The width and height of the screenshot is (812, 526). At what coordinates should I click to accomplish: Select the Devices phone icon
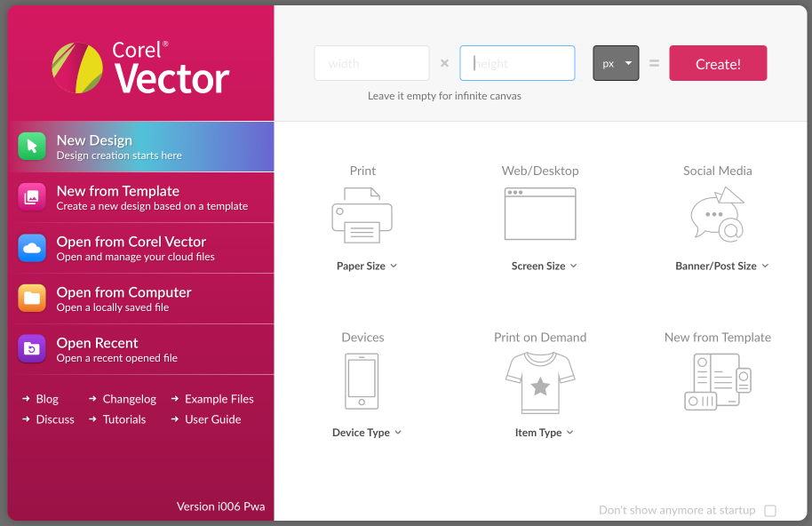coord(362,380)
